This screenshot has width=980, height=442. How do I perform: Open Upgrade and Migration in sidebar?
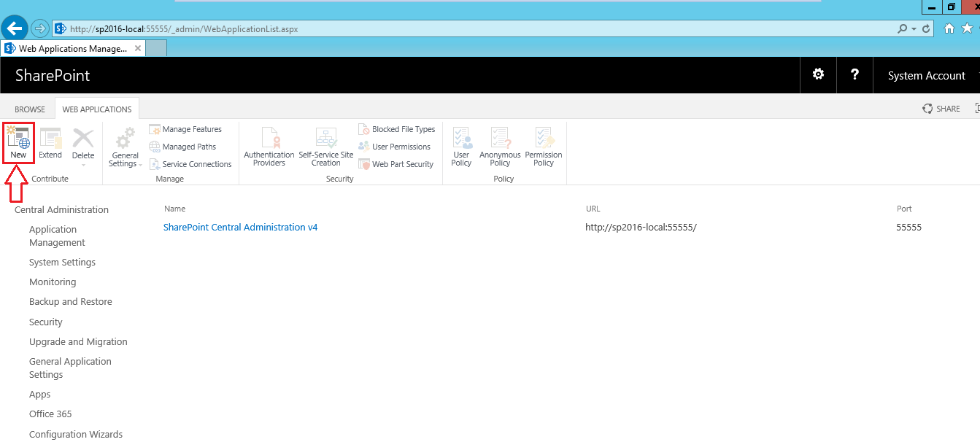click(x=78, y=342)
